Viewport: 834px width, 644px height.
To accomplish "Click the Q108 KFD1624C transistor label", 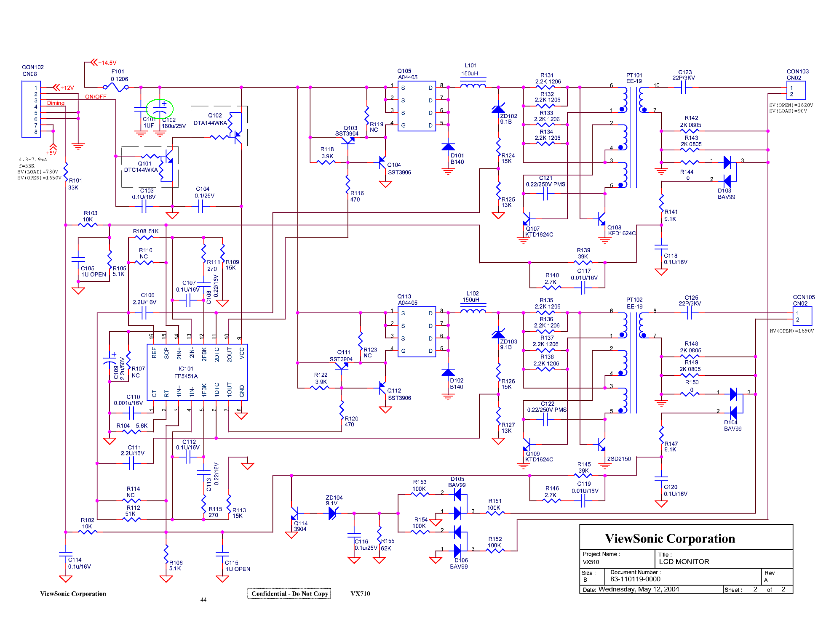I will [x=622, y=230].
